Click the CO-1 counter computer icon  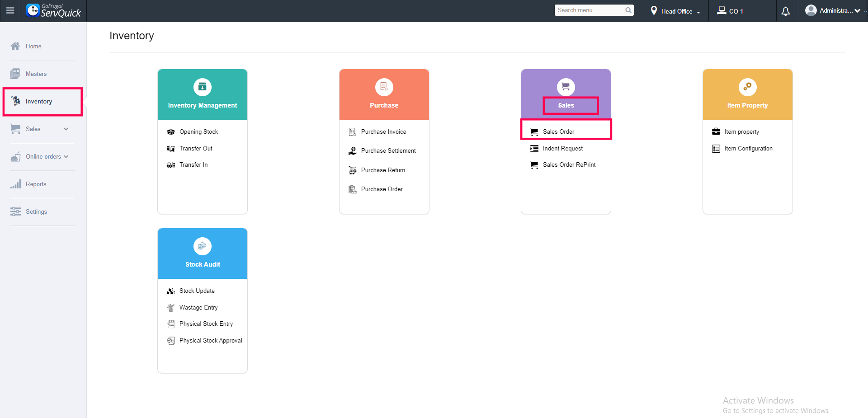coord(722,10)
